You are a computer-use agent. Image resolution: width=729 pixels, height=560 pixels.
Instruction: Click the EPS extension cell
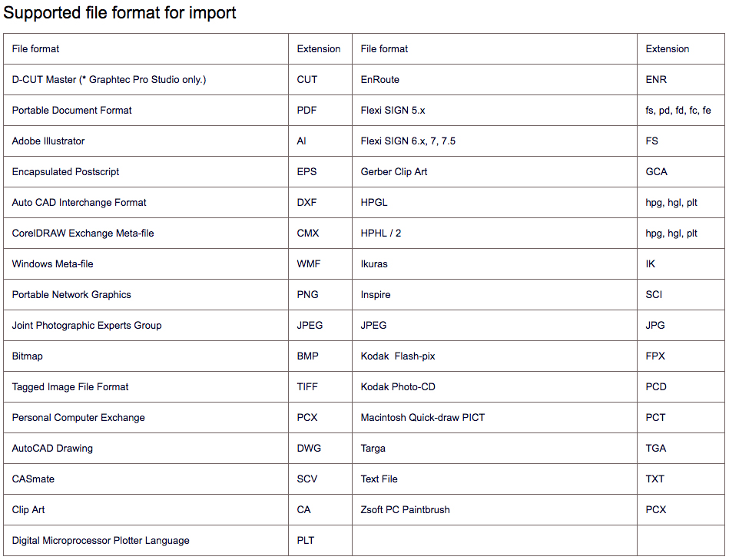point(307,172)
